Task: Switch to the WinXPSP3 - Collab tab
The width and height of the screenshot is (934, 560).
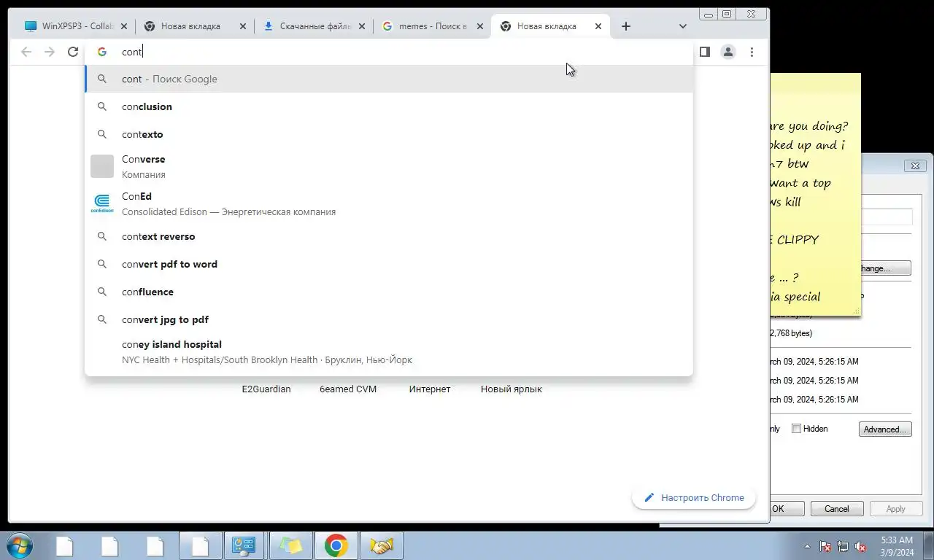Action: pos(76,26)
